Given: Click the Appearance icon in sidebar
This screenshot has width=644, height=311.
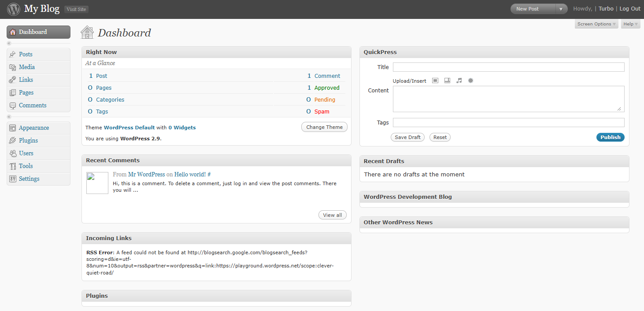Looking at the screenshot, I should point(13,128).
